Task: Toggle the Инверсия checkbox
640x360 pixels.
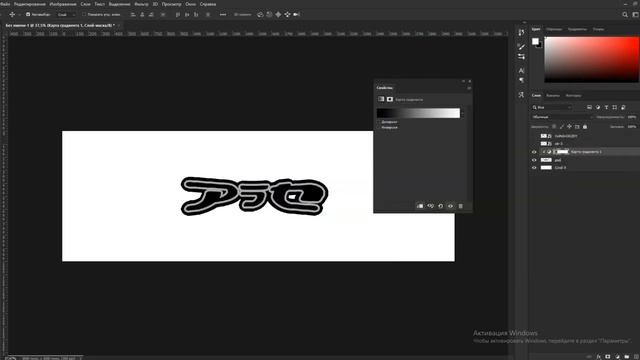Action: click(x=378, y=127)
